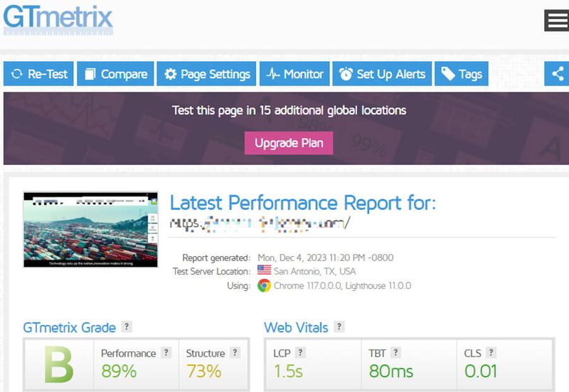Screen dimensions: 569x392
Task: Click the Chrome browser icon
Action: click(264, 286)
